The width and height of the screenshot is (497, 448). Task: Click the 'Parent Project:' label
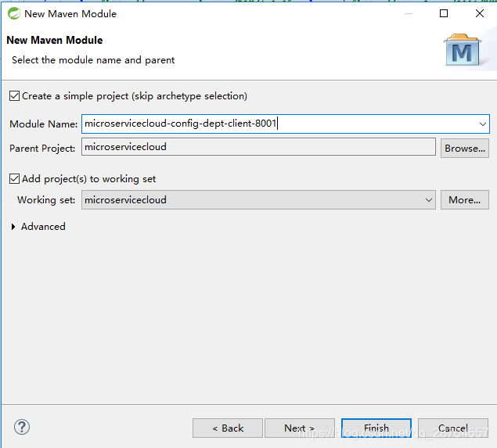pos(42,149)
